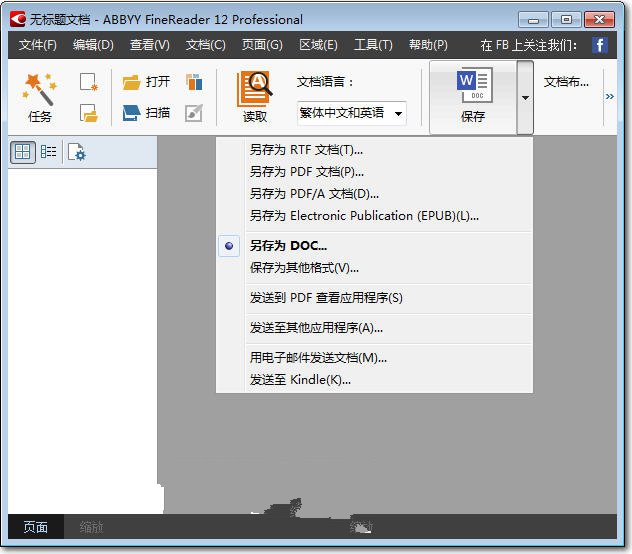The height and width of the screenshot is (554, 632).
Task: Click the 打开 button label
Action: [x=158, y=82]
